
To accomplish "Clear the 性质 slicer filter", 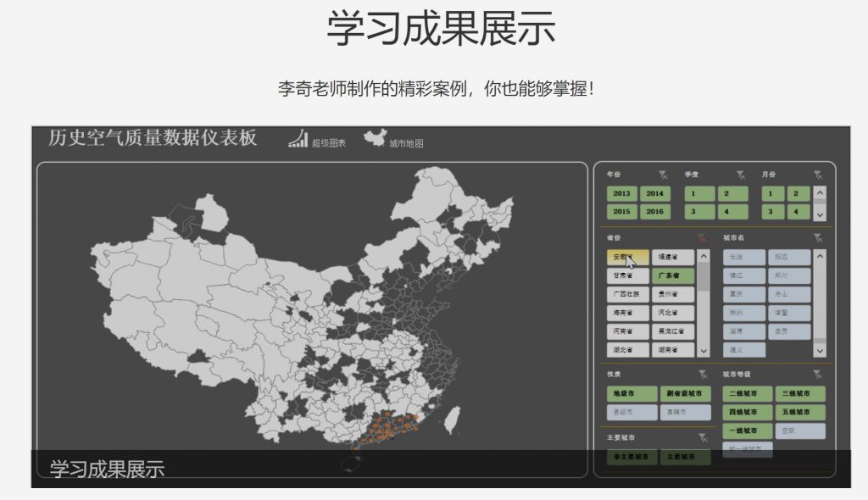I will point(703,375).
